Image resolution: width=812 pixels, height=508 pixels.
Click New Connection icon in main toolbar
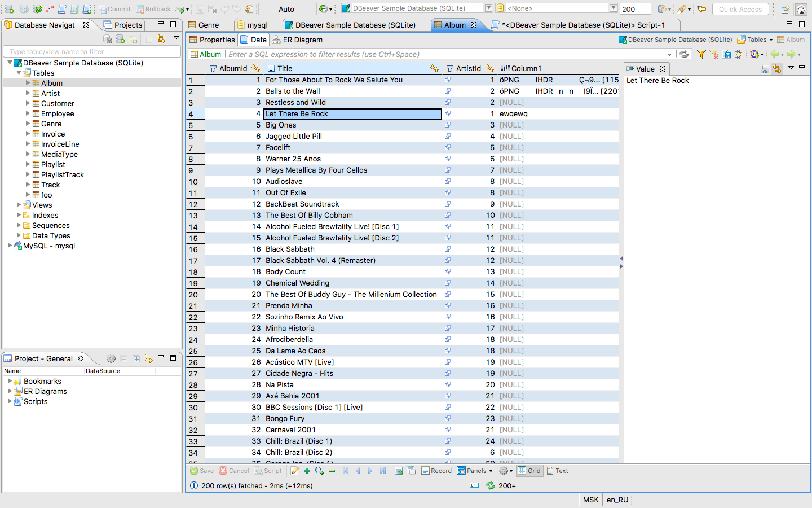8,9
